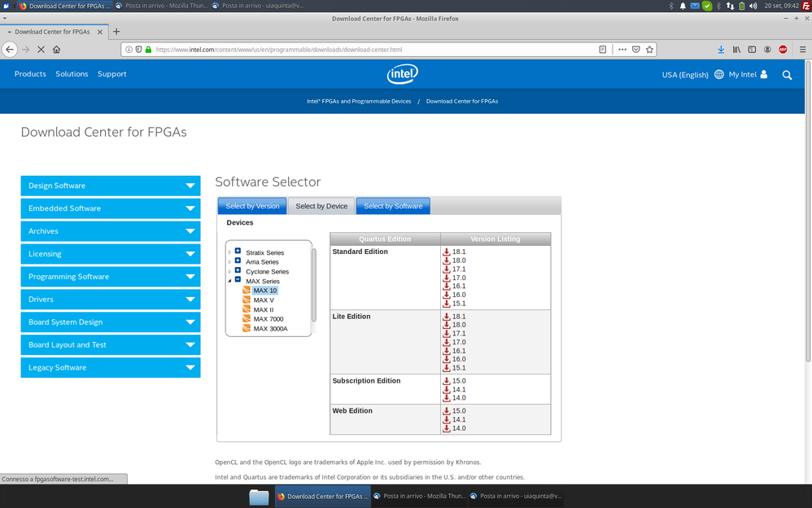Expand the Design Software section
The width and height of the screenshot is (812, 508).
111,186
